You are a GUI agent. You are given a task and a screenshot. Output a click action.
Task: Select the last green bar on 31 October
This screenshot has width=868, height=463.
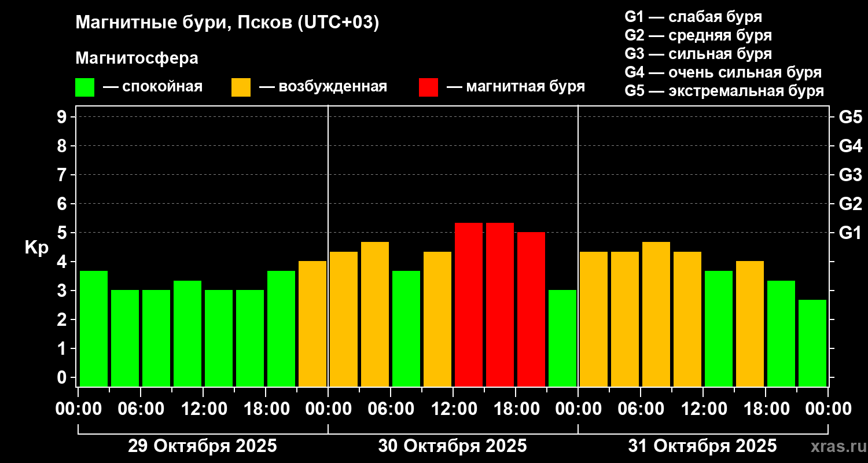[x=812, y=343]
